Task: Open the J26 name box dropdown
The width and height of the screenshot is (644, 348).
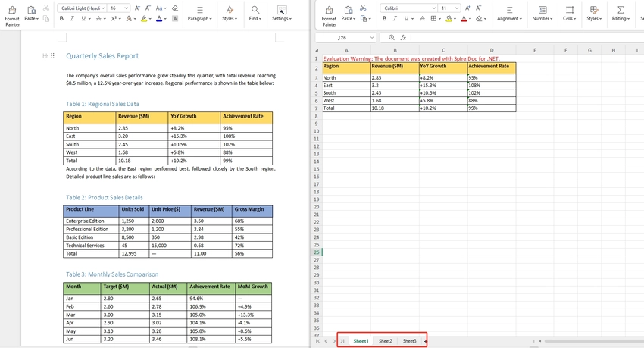Action: pyautogui.click(x=372, y=37)
